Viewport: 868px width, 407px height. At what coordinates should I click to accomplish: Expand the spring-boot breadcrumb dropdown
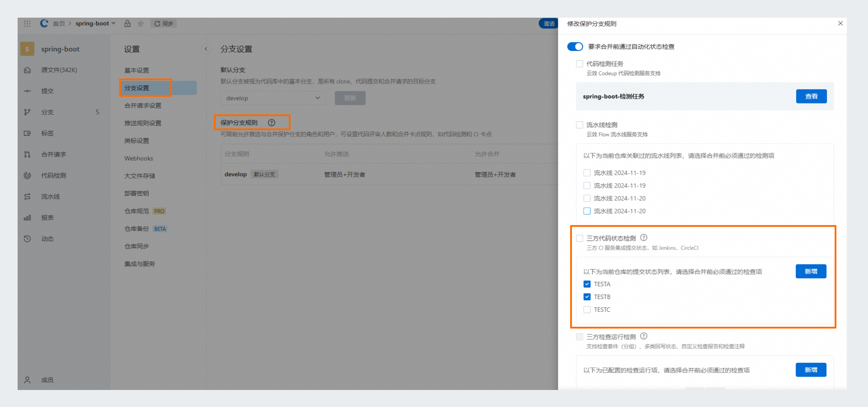tap(114, 23)
